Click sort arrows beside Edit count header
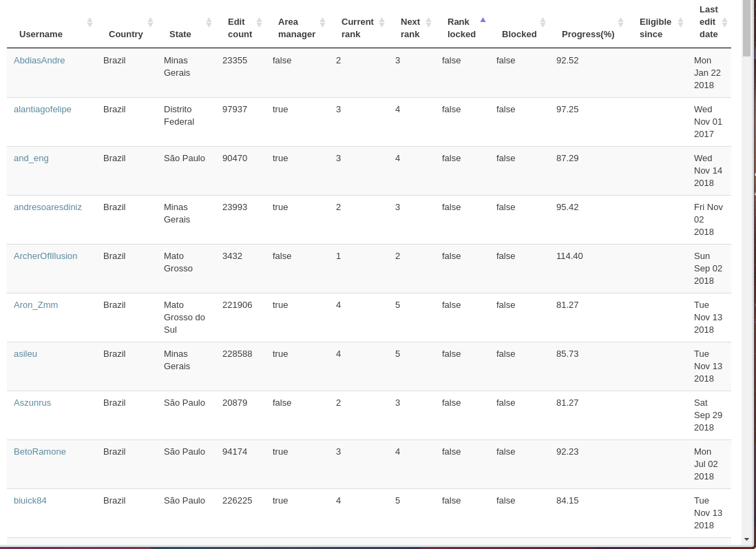This screenshot has width=756, height=549. (x=259, y=23)
